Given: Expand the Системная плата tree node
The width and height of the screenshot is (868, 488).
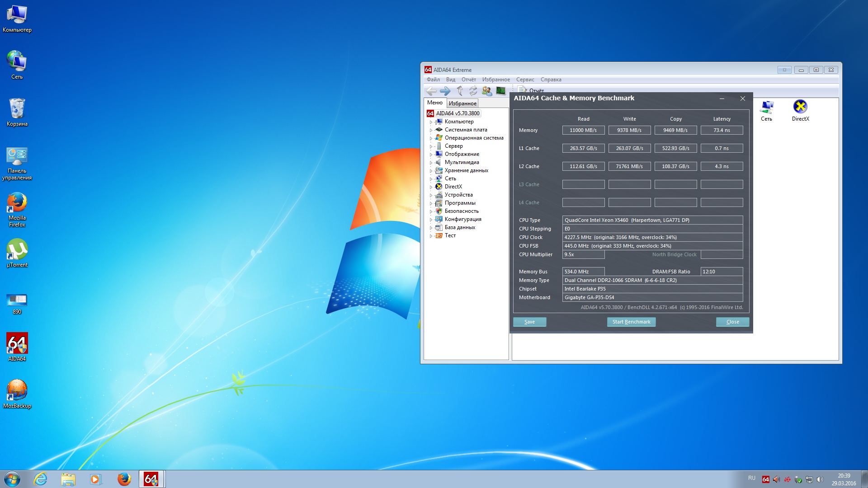Looking at the screenshot, I should click(431, 130).
